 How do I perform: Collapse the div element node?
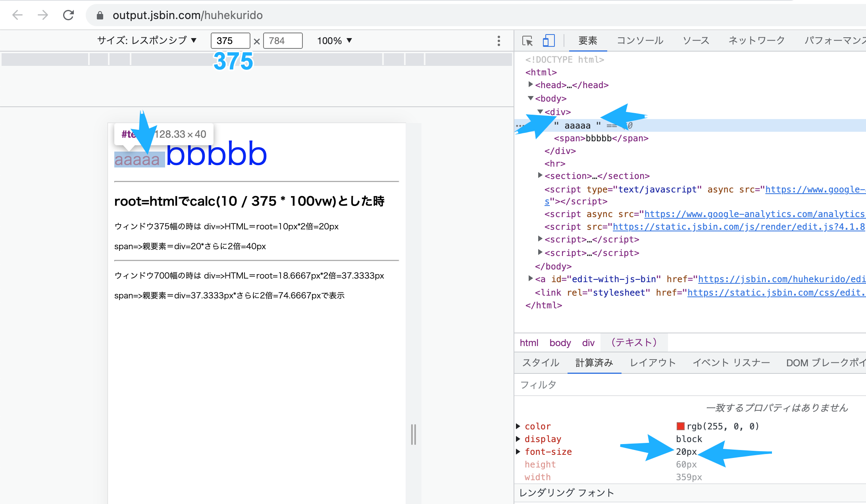click(540, 112)
